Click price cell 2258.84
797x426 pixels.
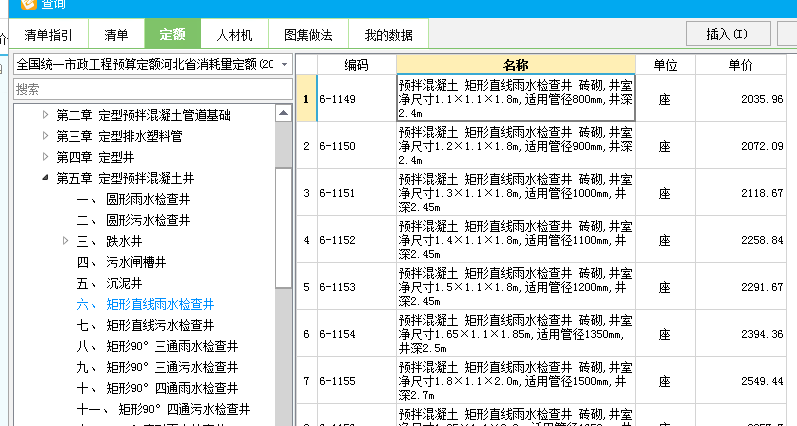tap(740, 240)
